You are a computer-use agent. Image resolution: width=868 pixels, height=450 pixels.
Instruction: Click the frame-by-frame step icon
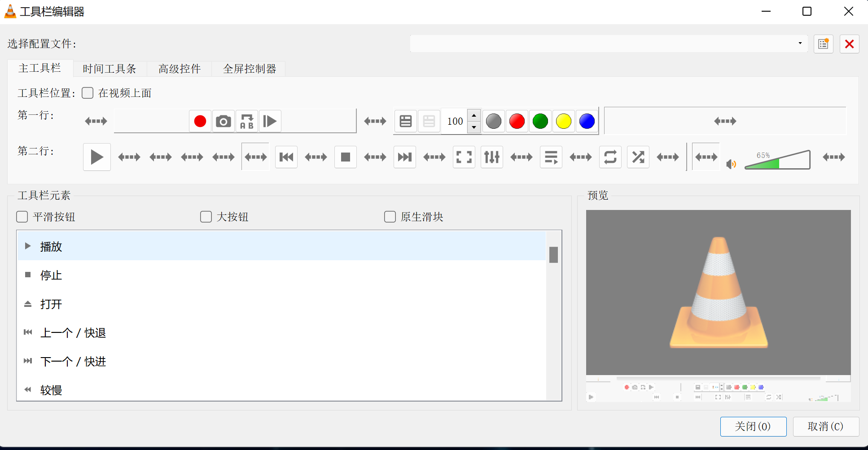click(x=270, y=121)
